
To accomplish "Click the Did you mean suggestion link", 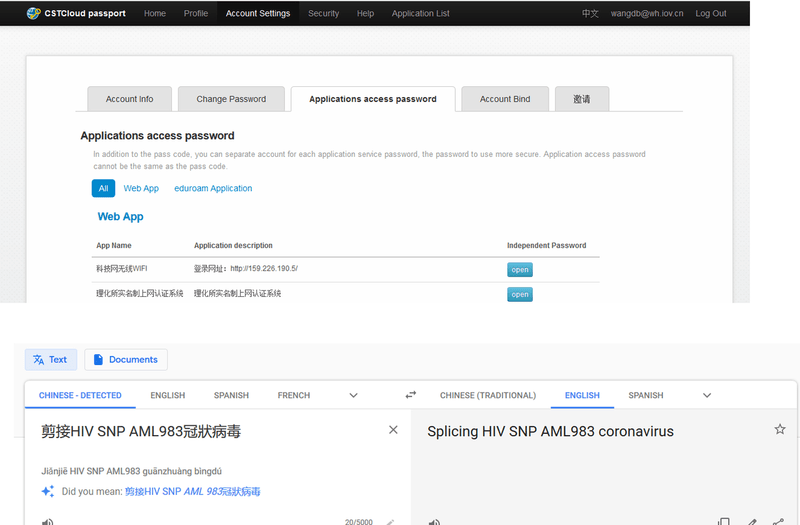I will pos(192,491).
